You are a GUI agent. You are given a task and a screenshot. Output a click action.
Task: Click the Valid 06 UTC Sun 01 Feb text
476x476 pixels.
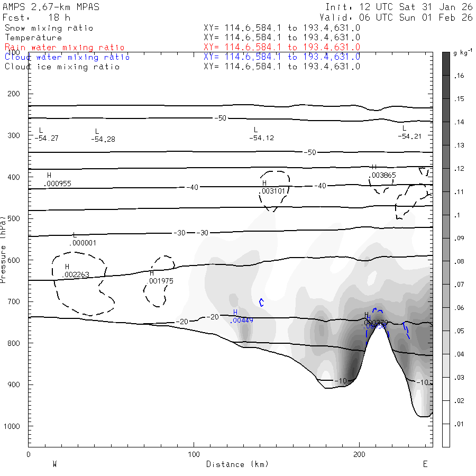click(399, 17)
